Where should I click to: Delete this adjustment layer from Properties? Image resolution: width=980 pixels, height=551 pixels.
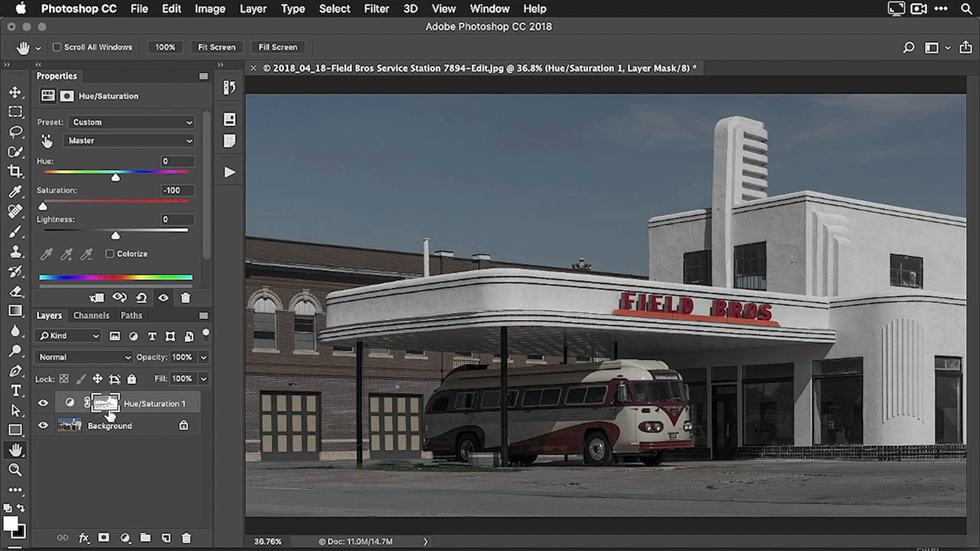point(185,298)
